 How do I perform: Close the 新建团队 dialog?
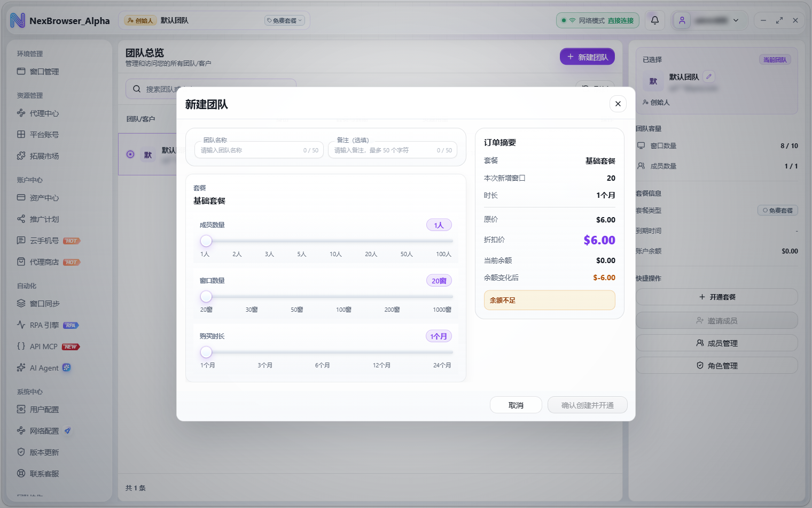(618, 104)
